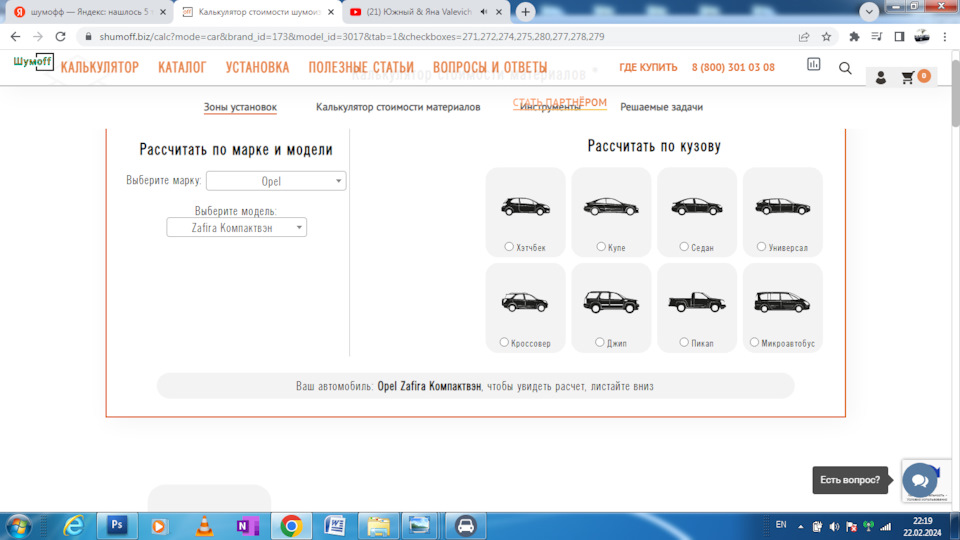This screenshot has width=960, height=540.
Task: Show hidden system tray icons
Action: coord(800,527)
